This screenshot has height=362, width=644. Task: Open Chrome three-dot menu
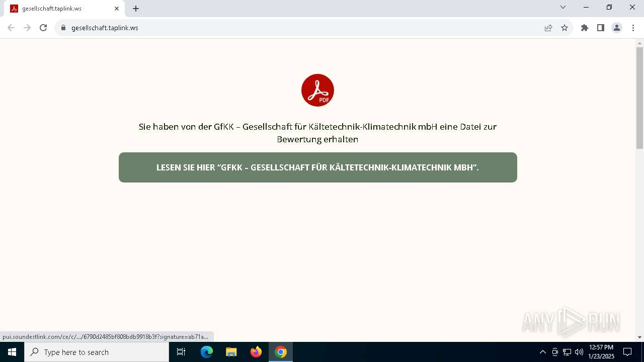633,28
